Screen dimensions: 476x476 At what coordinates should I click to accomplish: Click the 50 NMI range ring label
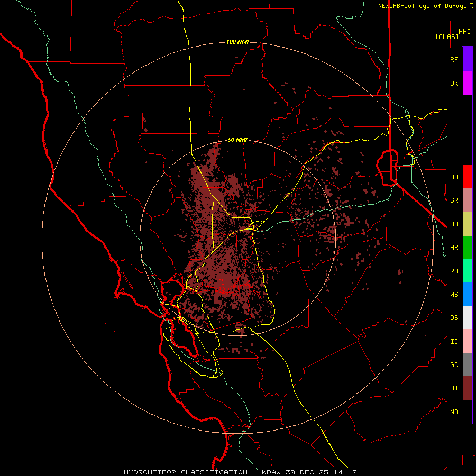pos(237,140)
